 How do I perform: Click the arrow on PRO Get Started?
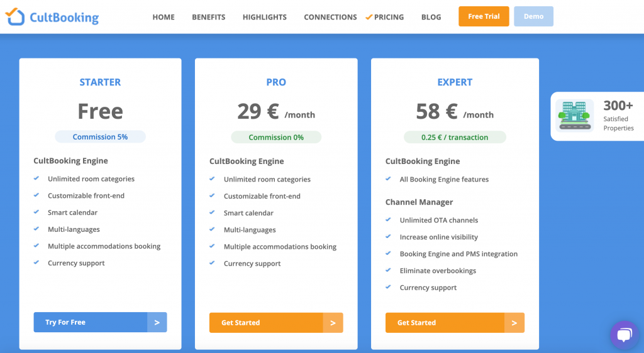(x=333, y=323)
